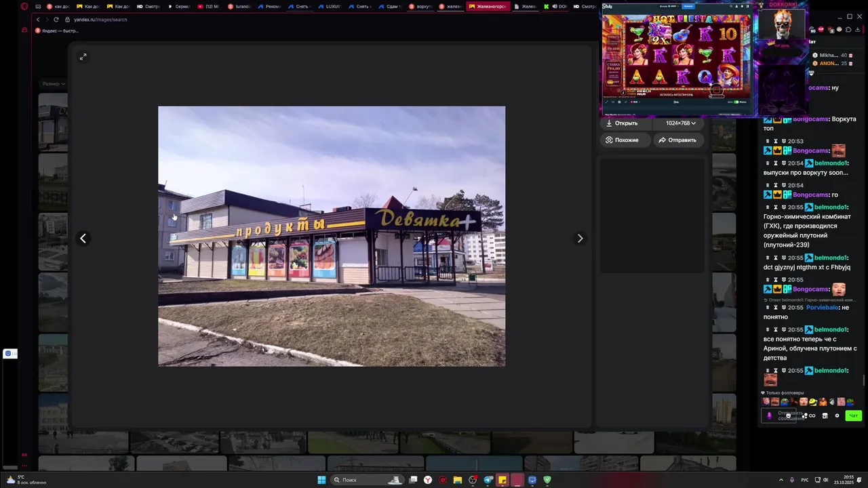
Task: Reload the Yandex images page
Action: [56, 20]
